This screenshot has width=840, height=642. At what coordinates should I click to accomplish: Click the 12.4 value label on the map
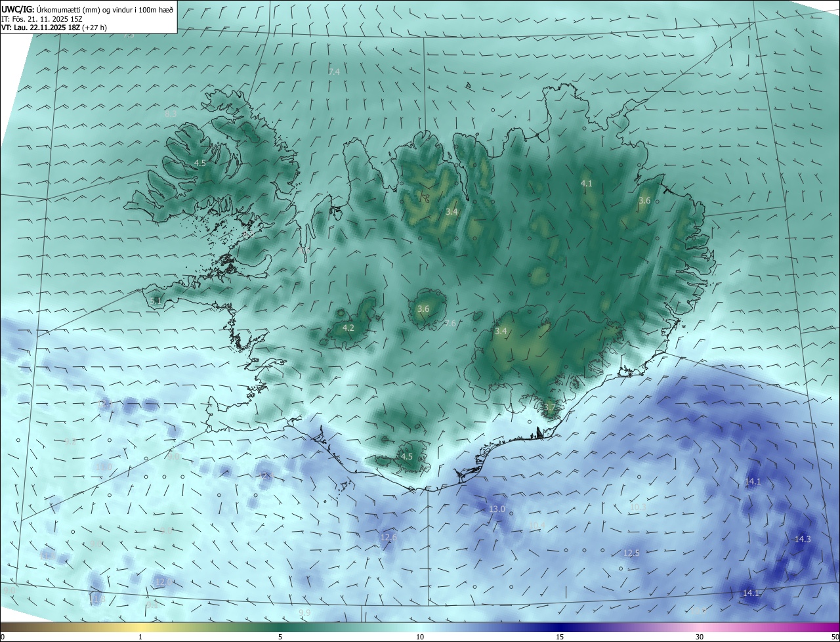pos(265,475)
